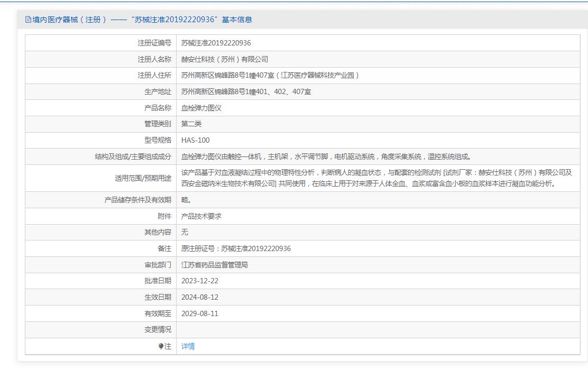Click the document icon beside the page header
This screenshot has height=370, width=588.
28,20
